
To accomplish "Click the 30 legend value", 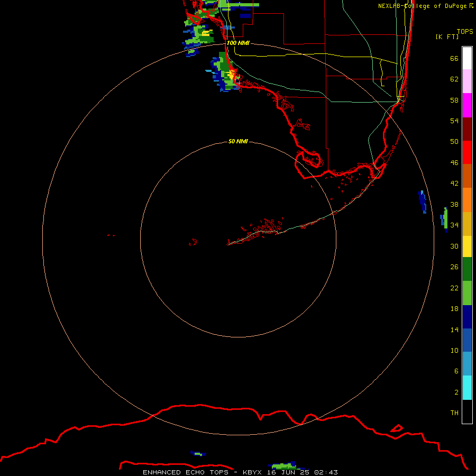I will [x=454, y=246].
